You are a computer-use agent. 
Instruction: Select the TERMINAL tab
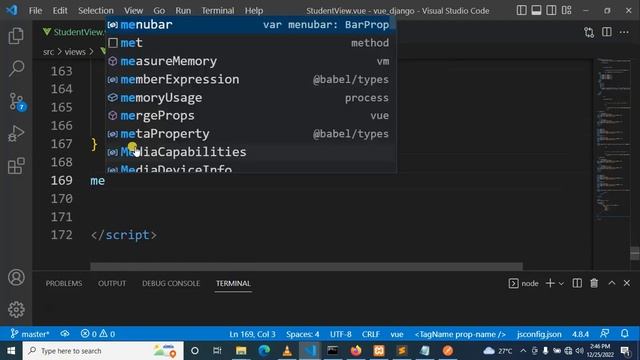point(233,283)
